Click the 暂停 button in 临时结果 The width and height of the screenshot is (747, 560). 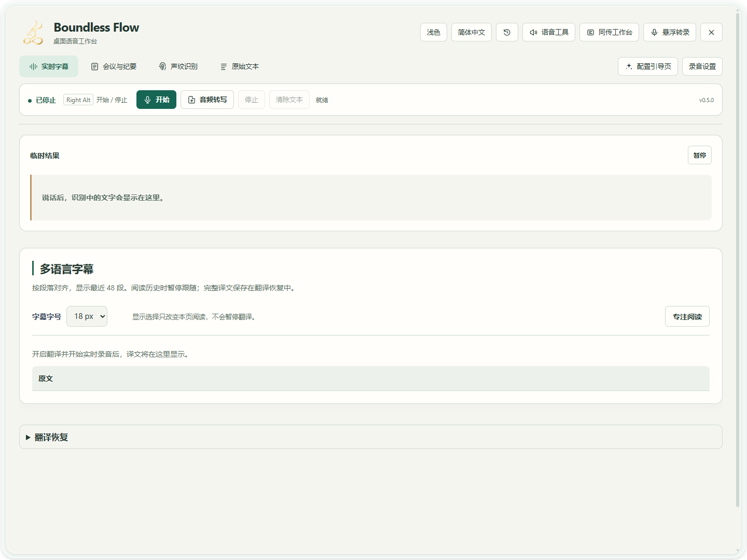click(700, 155)
